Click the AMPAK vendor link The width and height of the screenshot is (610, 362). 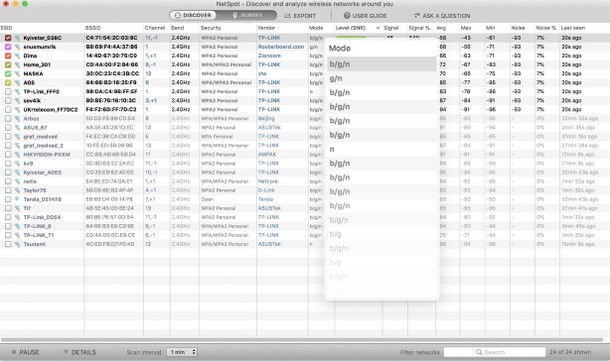click(267, 154)
